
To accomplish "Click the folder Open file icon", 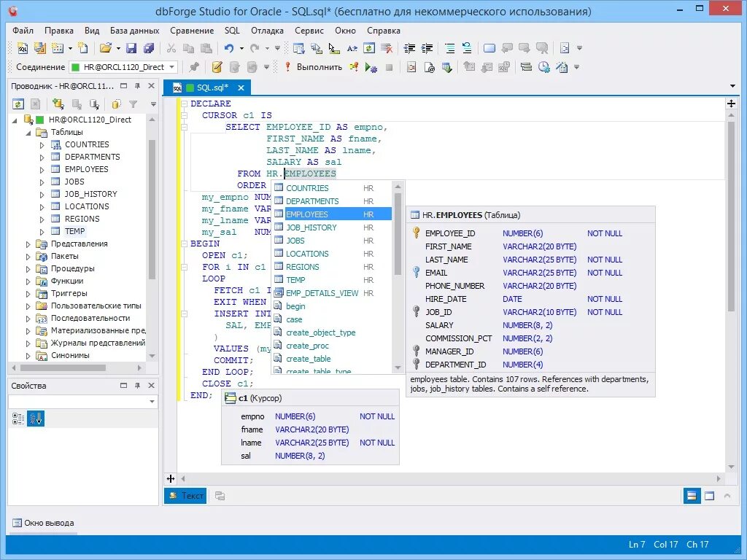I will pyautogui.click(x=106, y=48).
